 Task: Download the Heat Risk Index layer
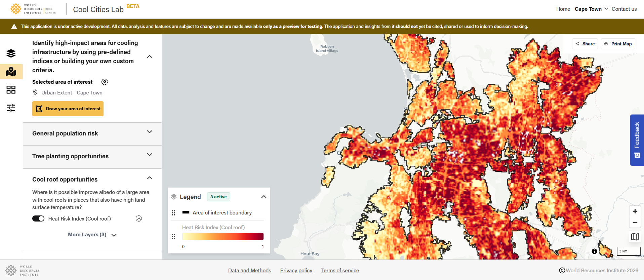(139, 218)
